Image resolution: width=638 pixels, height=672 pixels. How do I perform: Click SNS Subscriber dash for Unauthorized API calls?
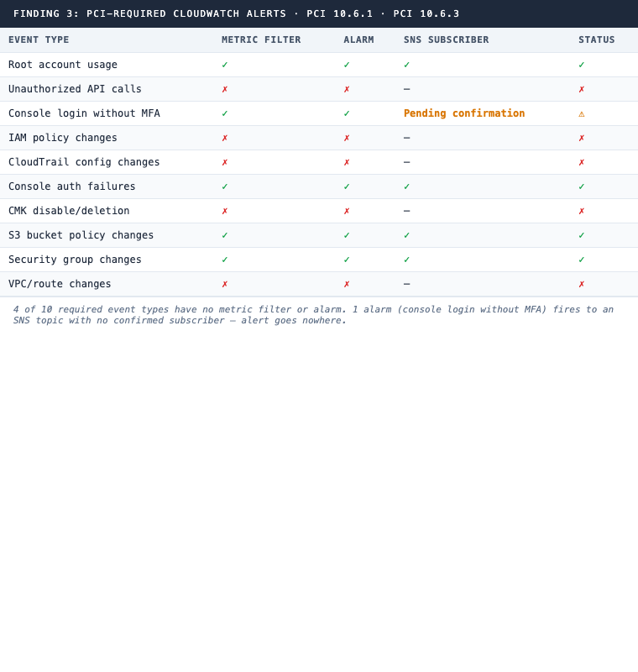[x=407, y=89]
